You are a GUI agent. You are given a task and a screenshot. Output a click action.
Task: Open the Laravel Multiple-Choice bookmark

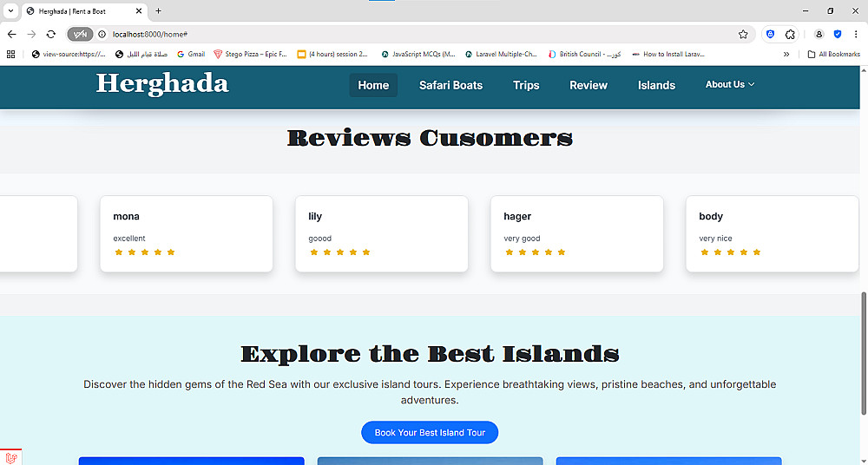click(502, 55)
